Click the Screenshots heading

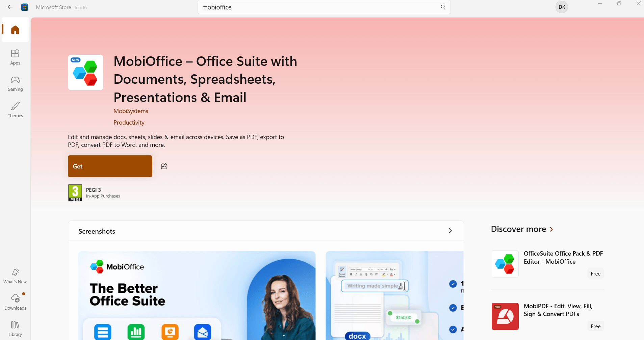(97, 231)
